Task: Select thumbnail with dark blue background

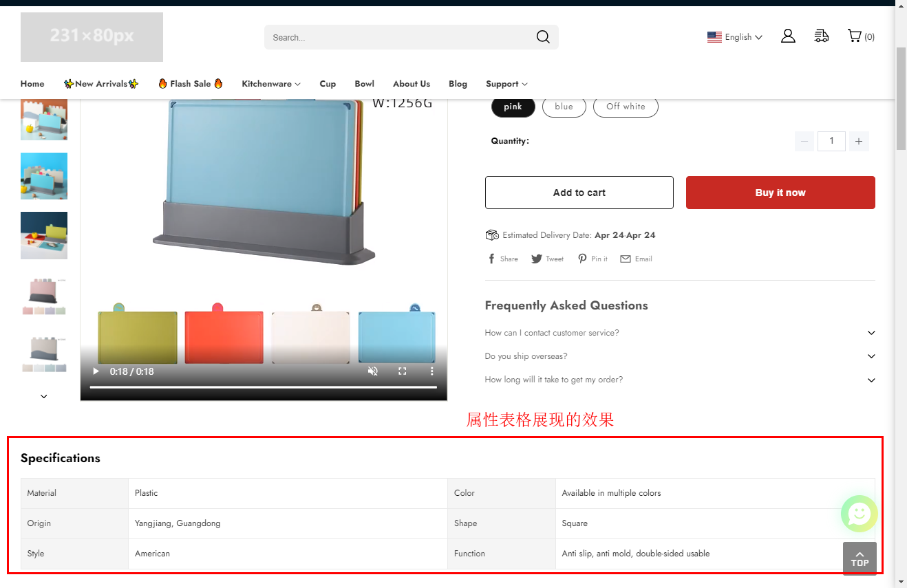Action: click(44, 235)
